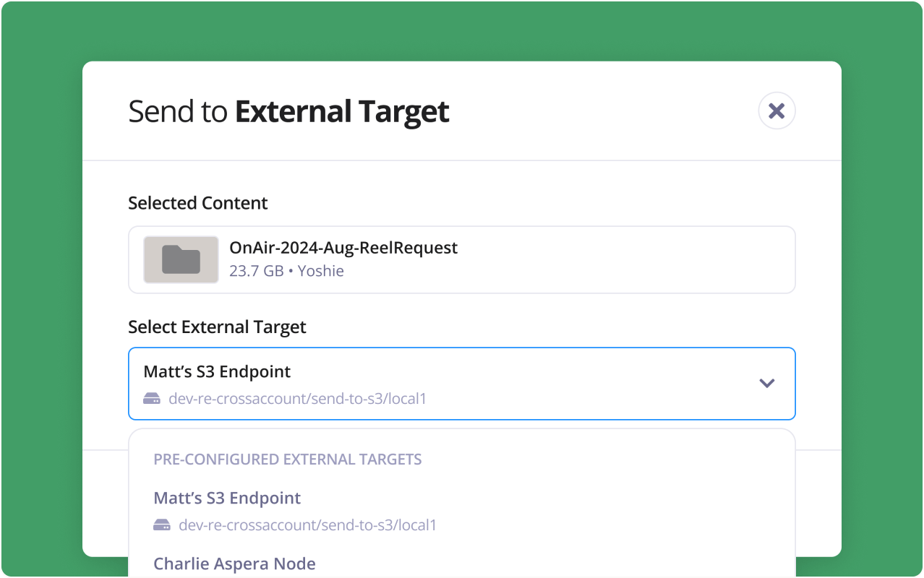
Task: Click the Selected Content label
Action: [197, 203]
